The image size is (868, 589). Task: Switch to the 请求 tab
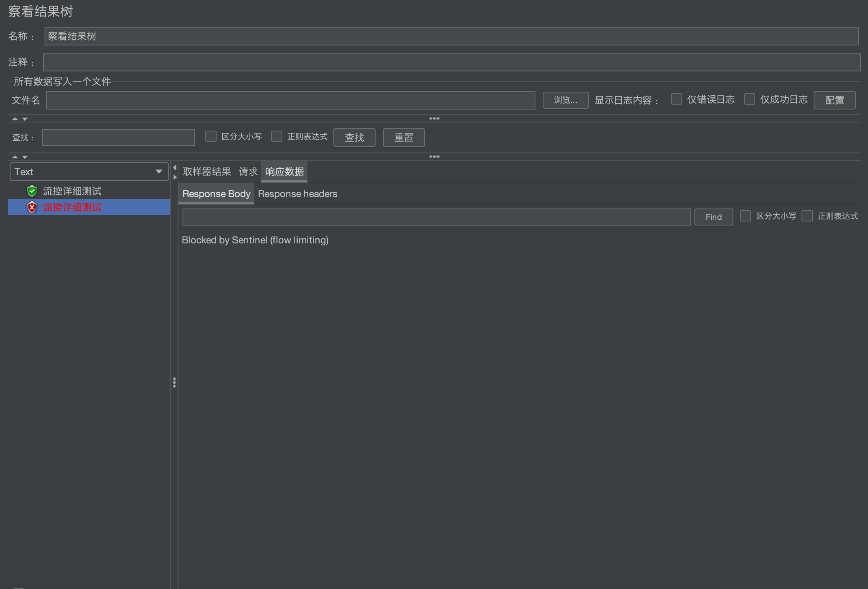pos(248,172)
